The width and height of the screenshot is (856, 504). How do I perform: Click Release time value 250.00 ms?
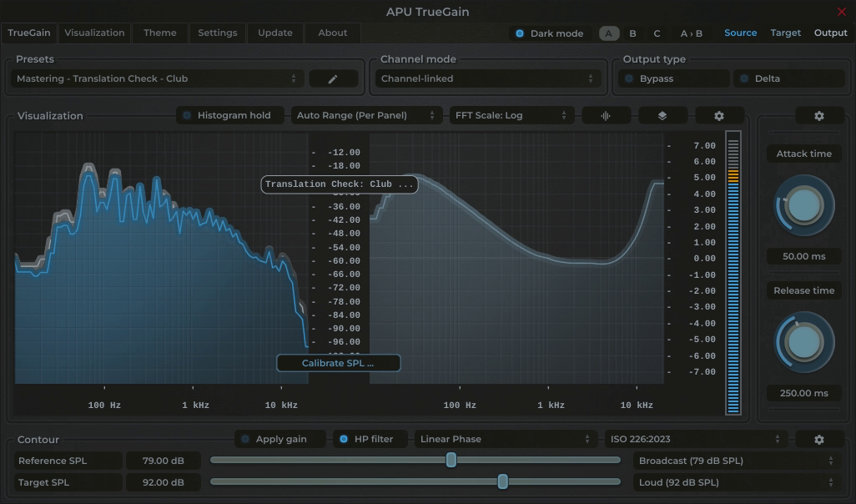pos(804,393)
